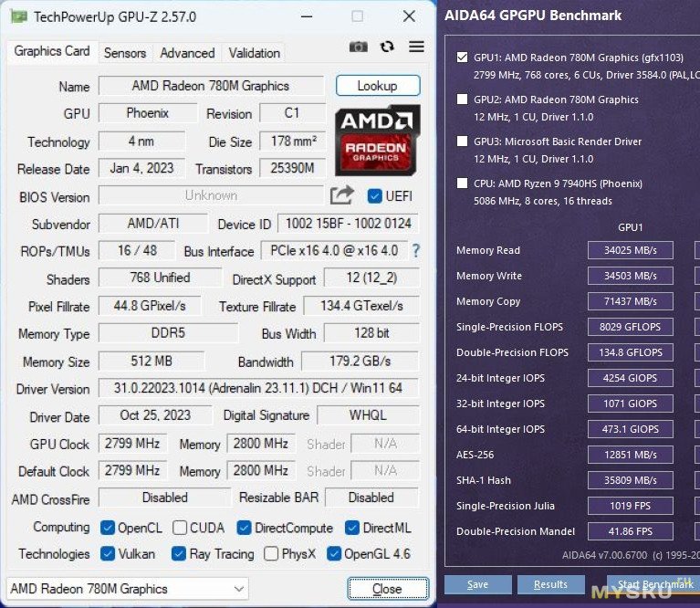700x608 pixels.
Task: Check GPU2 AMD Radeon 780M in AIDA64
Action: pos(463,100)
